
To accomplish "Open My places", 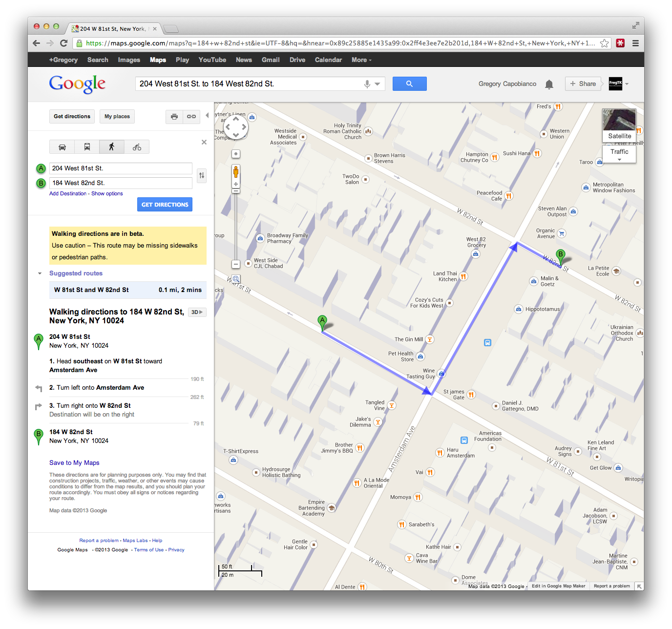I will pos(117,117).
